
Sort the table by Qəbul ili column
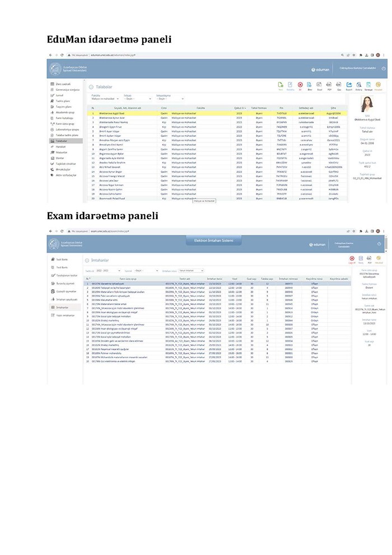click(240, 107)
